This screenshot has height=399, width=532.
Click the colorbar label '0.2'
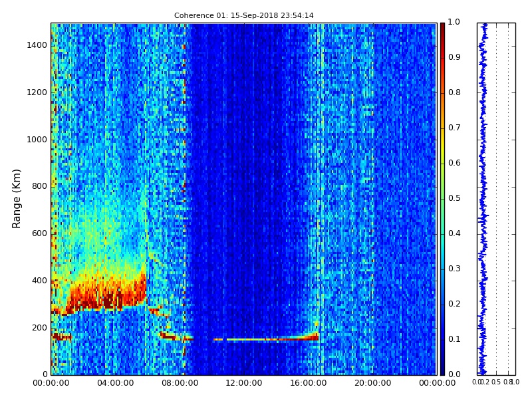pyautogui.click(x=454, y=304)
